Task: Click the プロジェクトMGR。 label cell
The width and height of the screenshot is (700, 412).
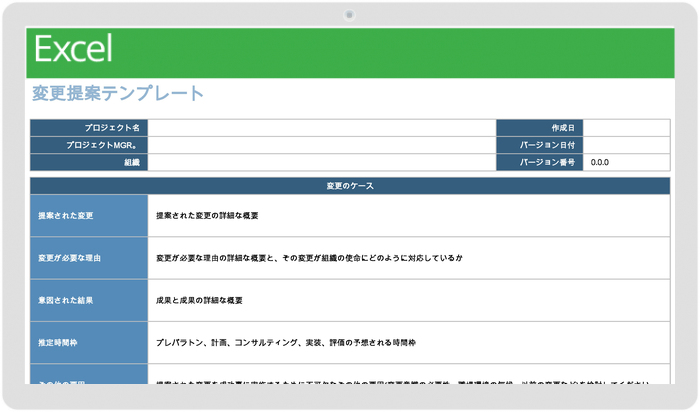Action: (89, 145)
